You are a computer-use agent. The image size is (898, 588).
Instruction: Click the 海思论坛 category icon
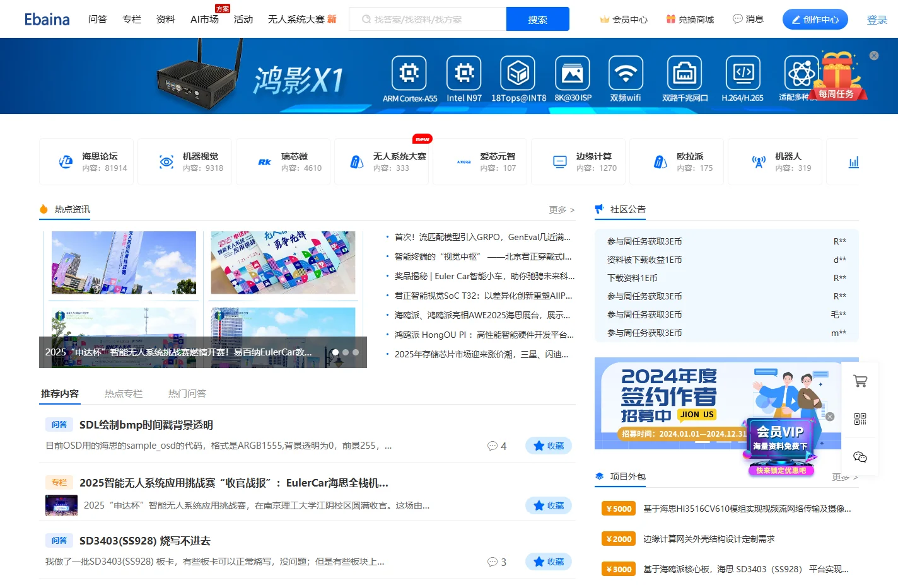pyautogui.click(x=66, y=162)
